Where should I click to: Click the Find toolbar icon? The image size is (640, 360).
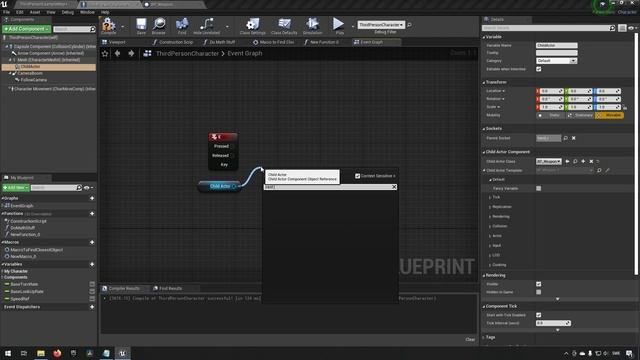point(182,26)
